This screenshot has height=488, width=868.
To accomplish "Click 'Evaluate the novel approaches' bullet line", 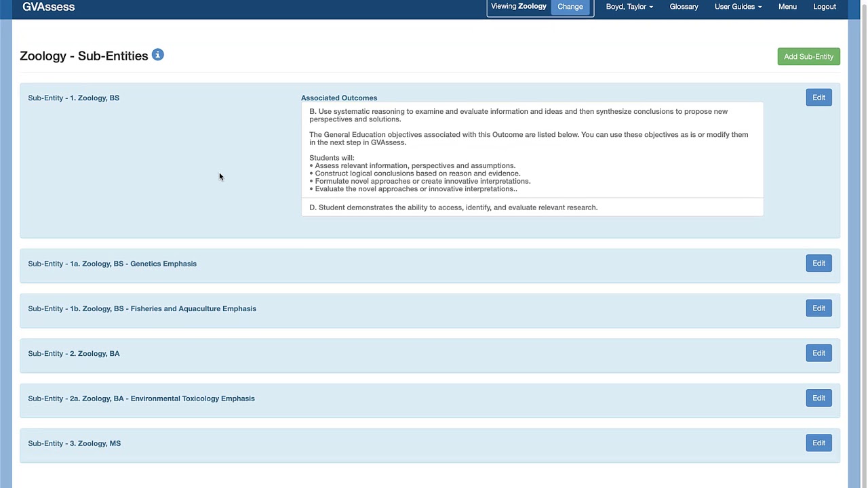I will pos(413,189).
